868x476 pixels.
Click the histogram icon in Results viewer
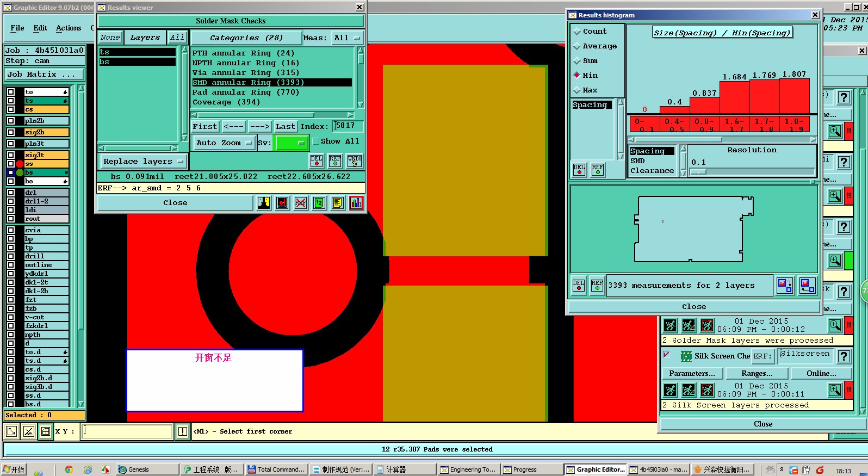(356, 203)
